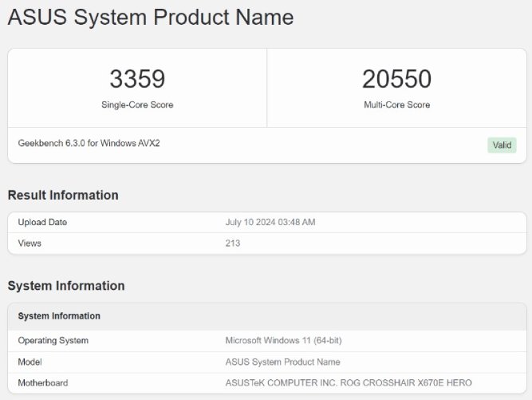Click the 'Model' row label

30,362
